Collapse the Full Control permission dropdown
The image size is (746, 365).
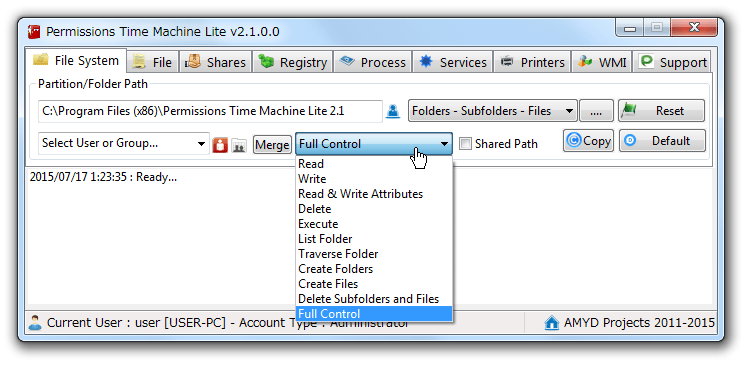point(373,144)
